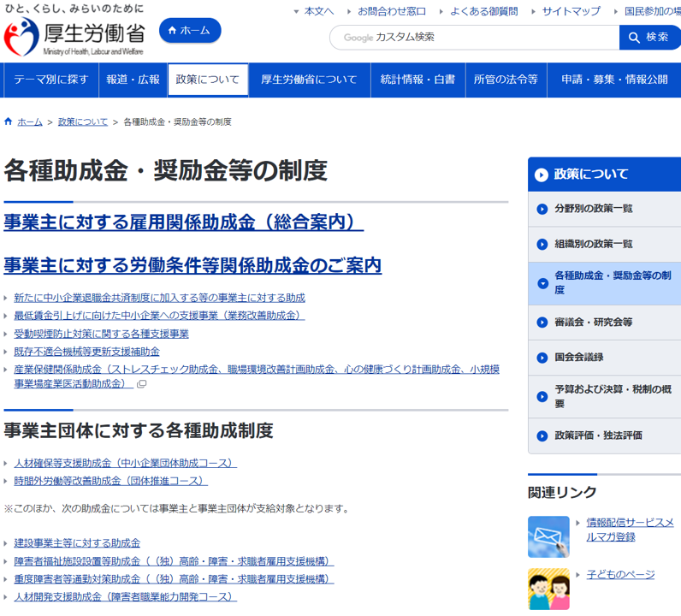The image size is (681, 616).
Task: Click the arrow icon beside 国会会議録
Action: coord(542,358)
